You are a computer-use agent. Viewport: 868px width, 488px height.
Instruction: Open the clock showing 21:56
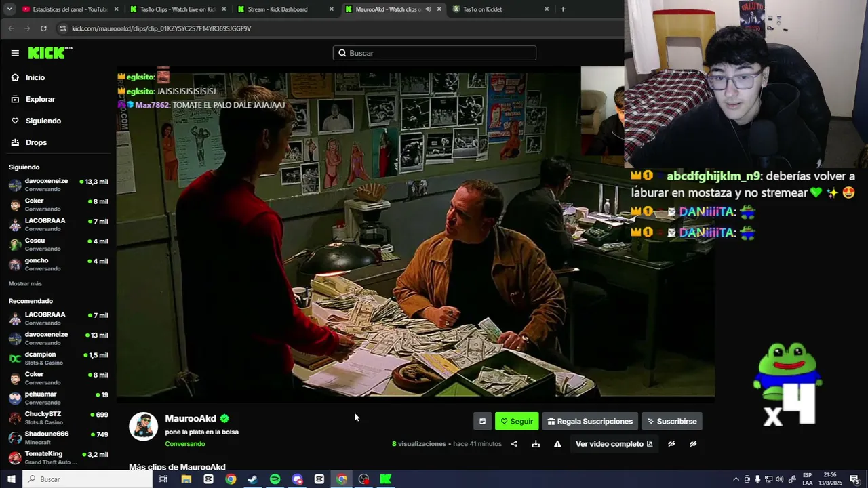point(831,479)
